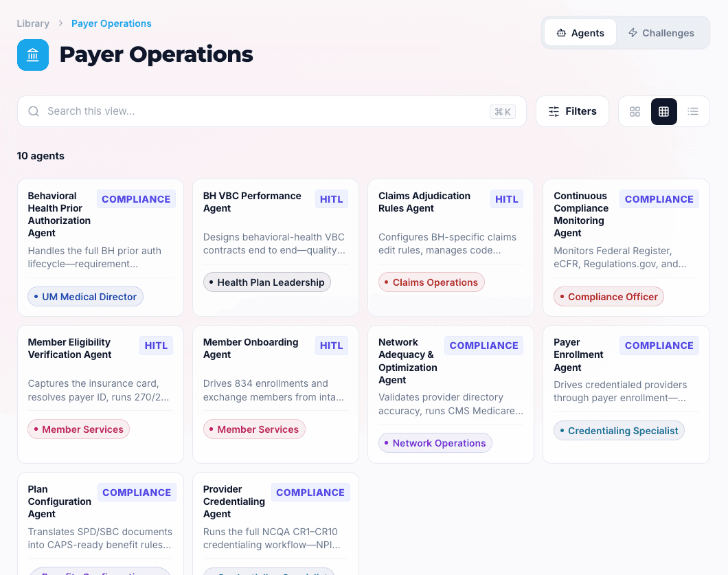
Task: Click COMPLIANCE badge on Network Adequacy card
Action: (x=484, y=346)
